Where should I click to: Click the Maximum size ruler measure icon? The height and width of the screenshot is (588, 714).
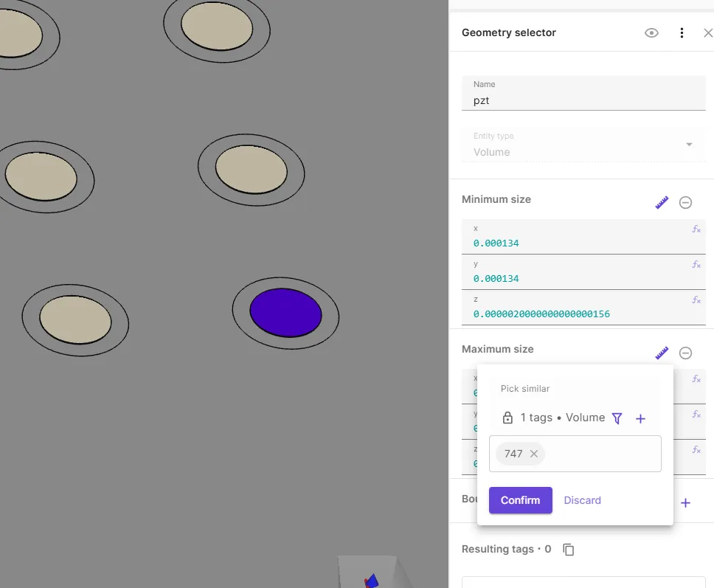[662, 353]
